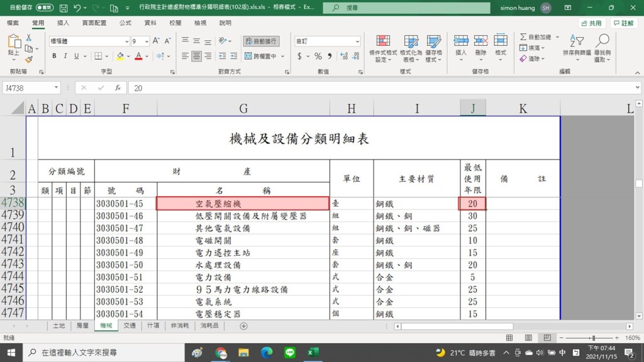Click the Italic formatting icon
The width and height of the screenshot is (644, 362).
(65, 56)
